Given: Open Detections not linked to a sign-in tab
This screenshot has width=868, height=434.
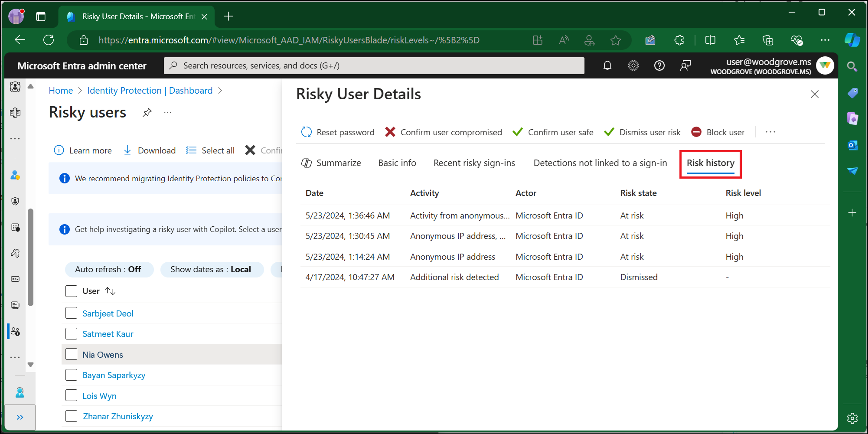Looking at the screenshot, I should (x=600, y=163).
